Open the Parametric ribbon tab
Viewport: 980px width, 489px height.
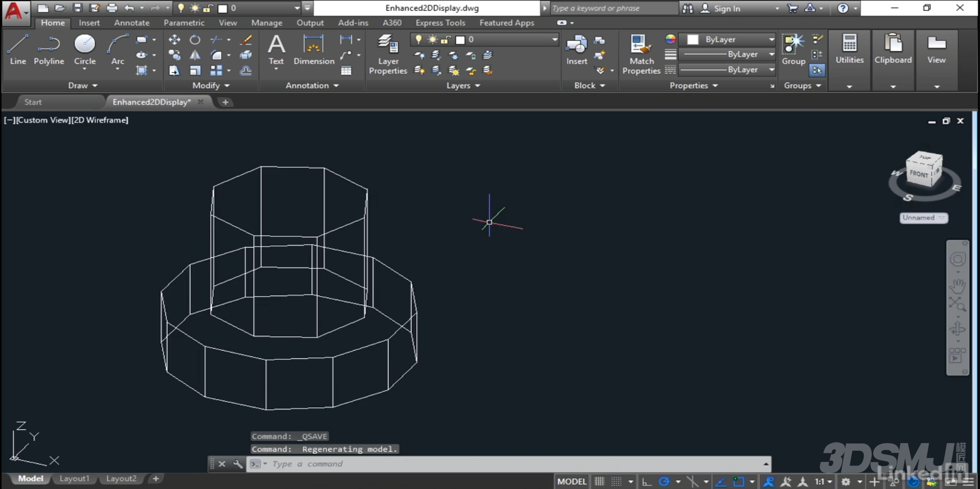pyautogui.click(x=184, y=22)
